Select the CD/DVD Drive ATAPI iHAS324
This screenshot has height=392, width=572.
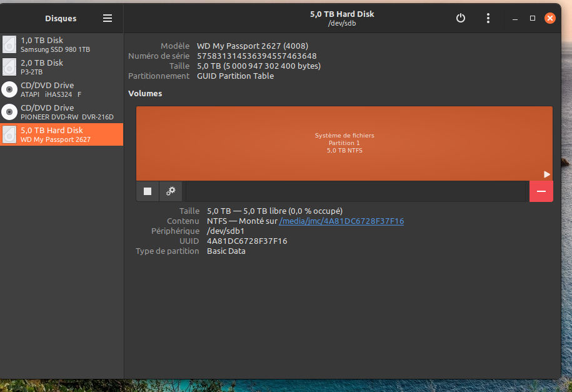tap(62, 89)
